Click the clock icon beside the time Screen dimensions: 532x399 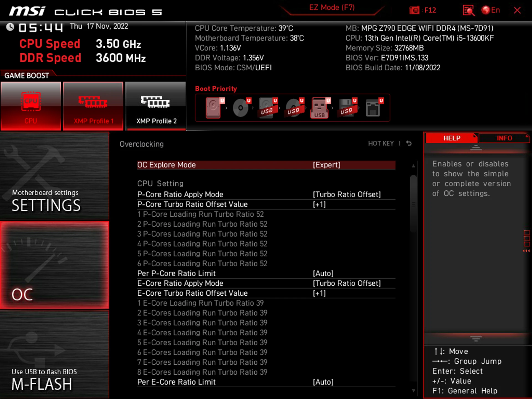10,27
